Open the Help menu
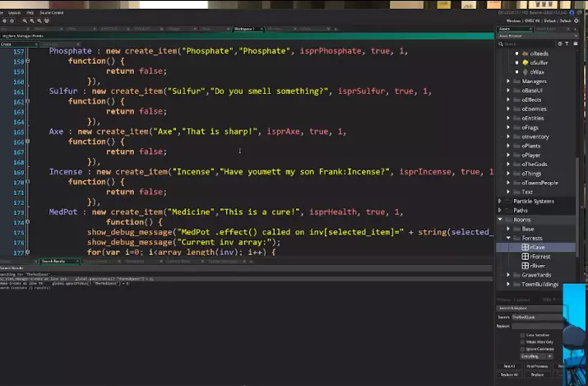This screenshot has height=386, width=588. pos(30,12)
